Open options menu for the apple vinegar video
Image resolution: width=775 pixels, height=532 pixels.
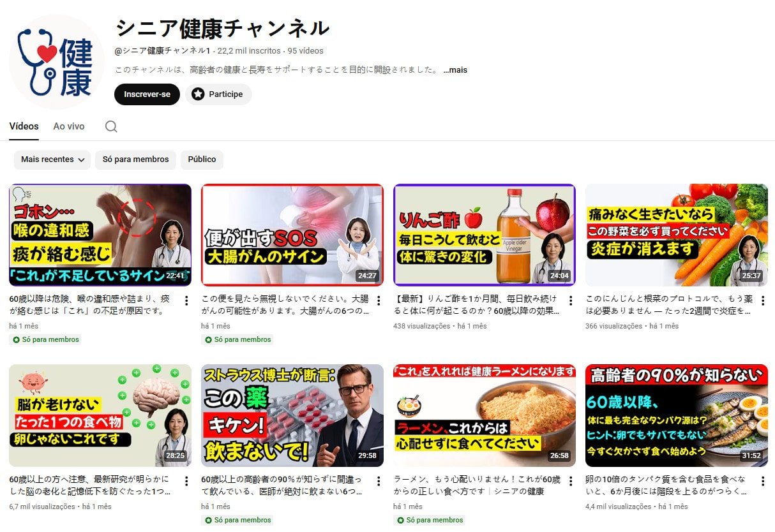570,300
